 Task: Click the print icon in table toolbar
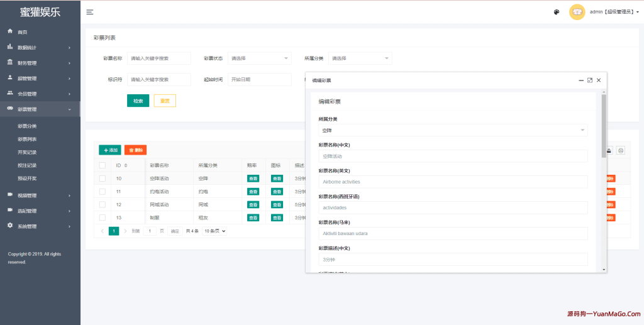[x=620, y=150]
